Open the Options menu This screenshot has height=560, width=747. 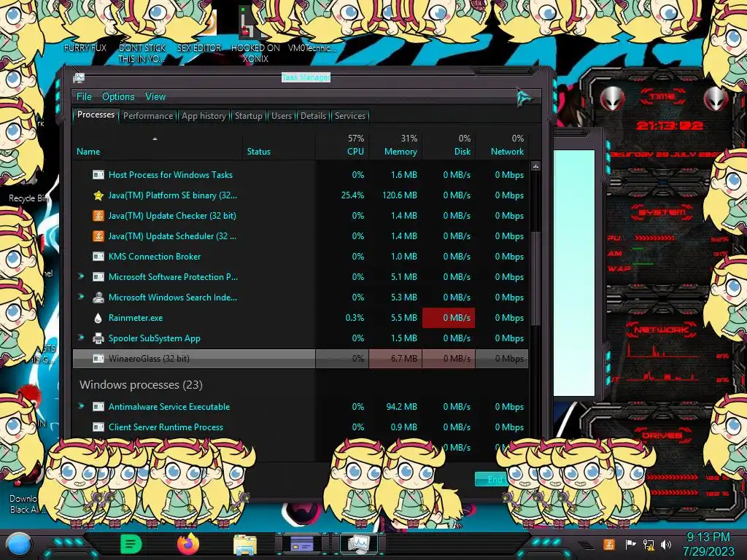tap(118, 97)
